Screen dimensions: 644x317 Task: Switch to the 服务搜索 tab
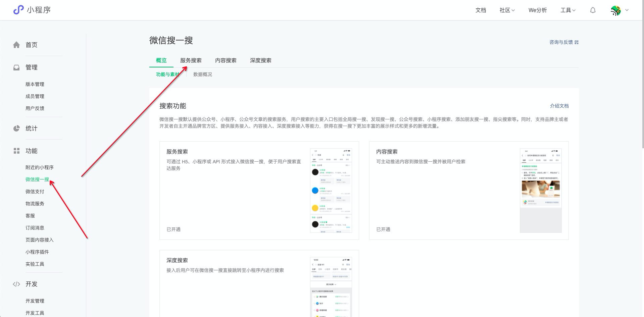(191, 60)
